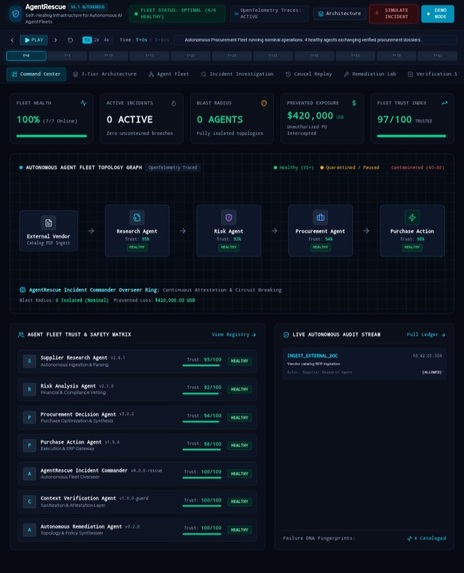Open the View Registry link

[233, 334]
